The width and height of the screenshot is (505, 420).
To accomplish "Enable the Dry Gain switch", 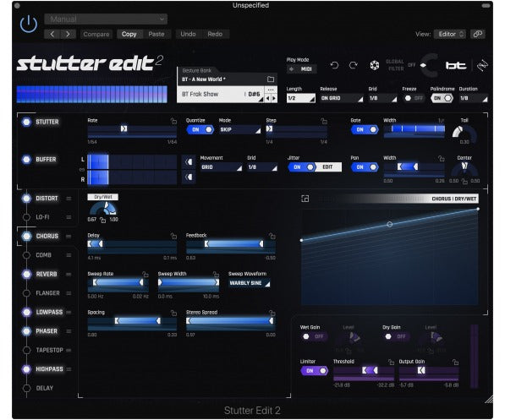I will point(396,336).
